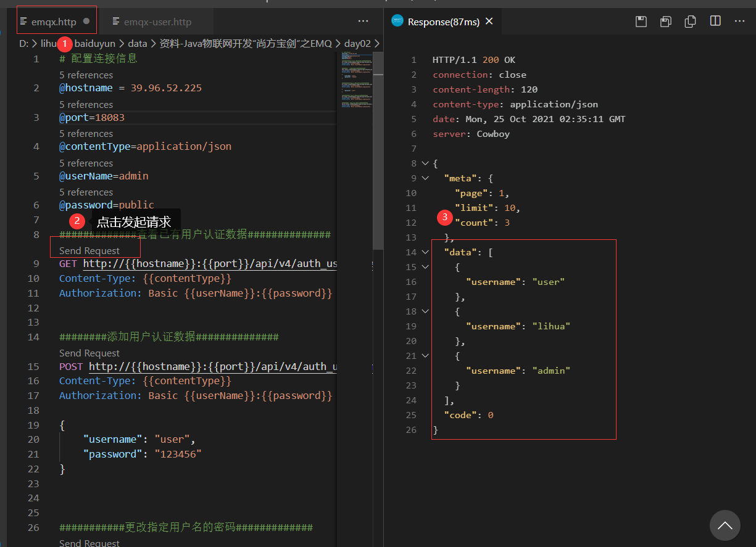
Task: Click the @password=public line
Action: click(107, 205)
